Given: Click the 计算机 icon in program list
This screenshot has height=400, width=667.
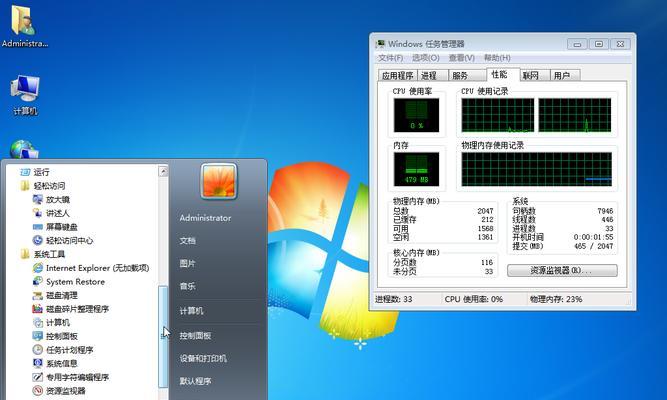Looking at the screenshot, I should (x=38, y=322).
